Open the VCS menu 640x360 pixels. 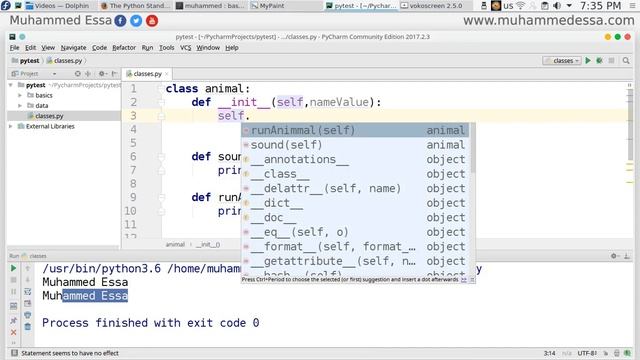coord(185,48)
